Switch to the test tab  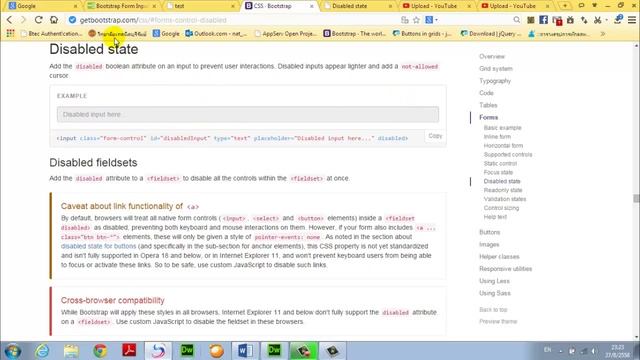click(200, 6)
